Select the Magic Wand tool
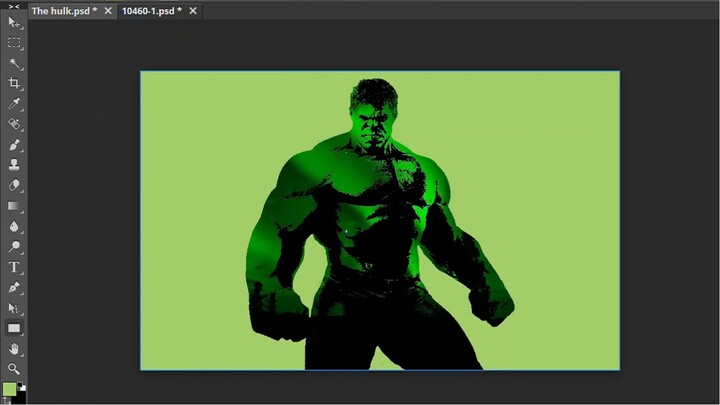Viewport: 720px width, 405px height. coord(14,64)
